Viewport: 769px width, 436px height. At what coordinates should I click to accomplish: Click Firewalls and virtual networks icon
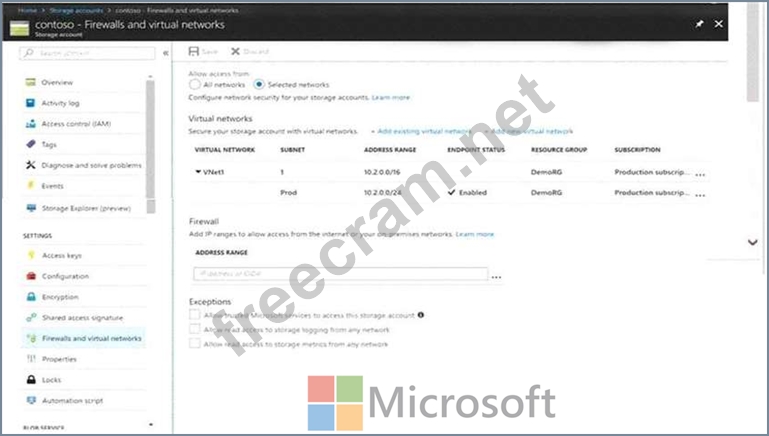pyautogui.click(x=31, y=338)
